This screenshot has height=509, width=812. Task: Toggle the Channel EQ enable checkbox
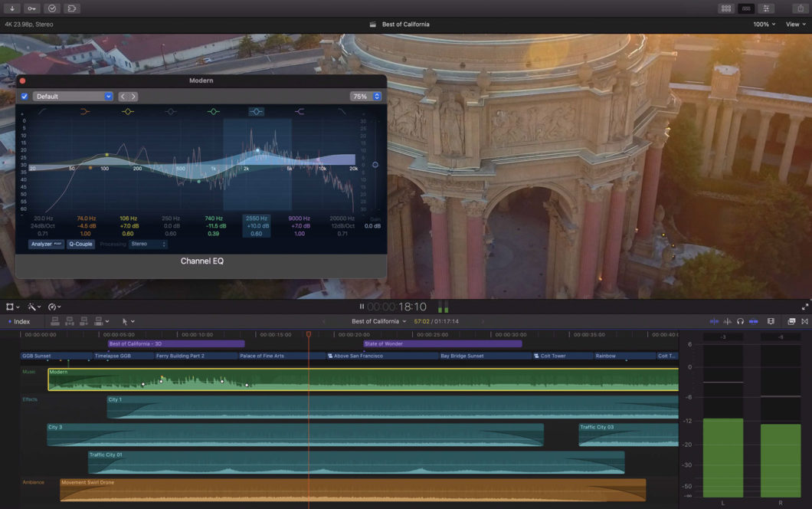pos(25,97)
